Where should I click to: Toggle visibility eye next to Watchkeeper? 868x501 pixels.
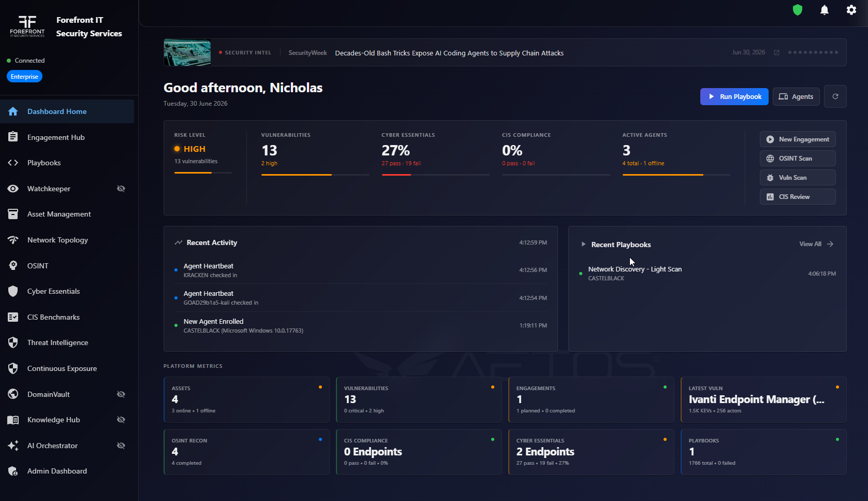tap(121, 189)
